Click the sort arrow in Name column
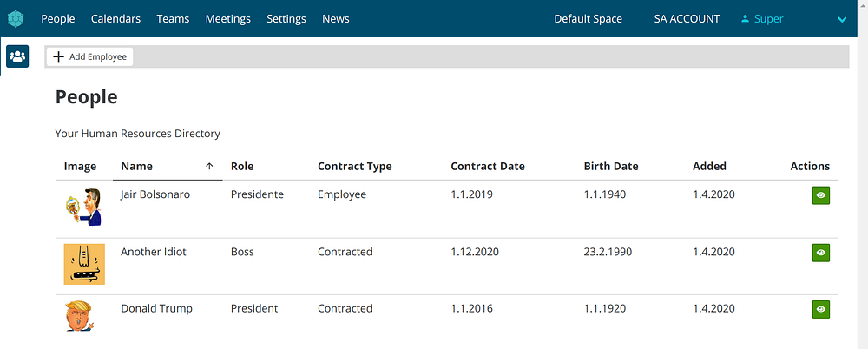Viewport: 868px width, 349px height. (209, 166)
